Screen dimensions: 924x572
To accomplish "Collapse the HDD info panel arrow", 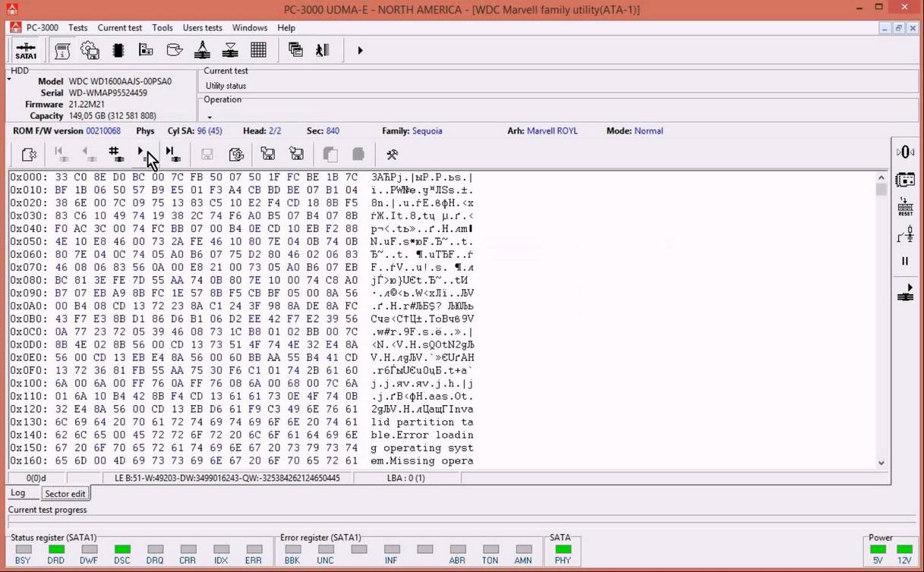I will tap(10, 79).
